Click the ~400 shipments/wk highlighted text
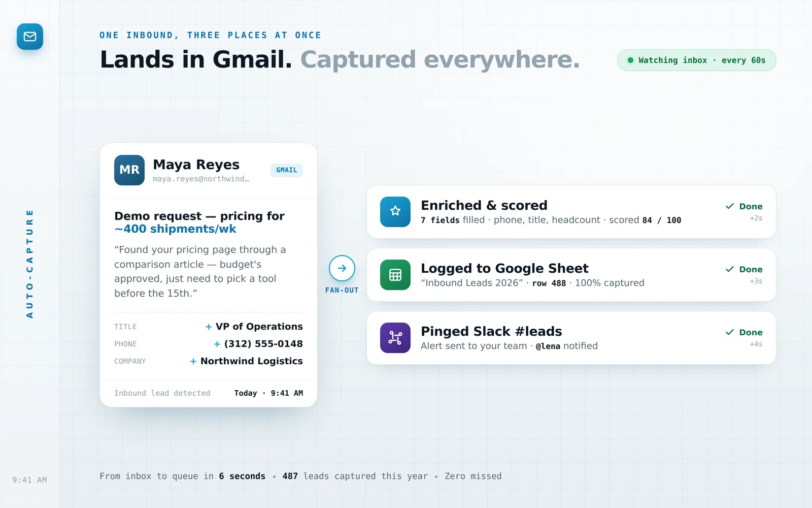The image size is (812, 508). (x=175, y=229)
